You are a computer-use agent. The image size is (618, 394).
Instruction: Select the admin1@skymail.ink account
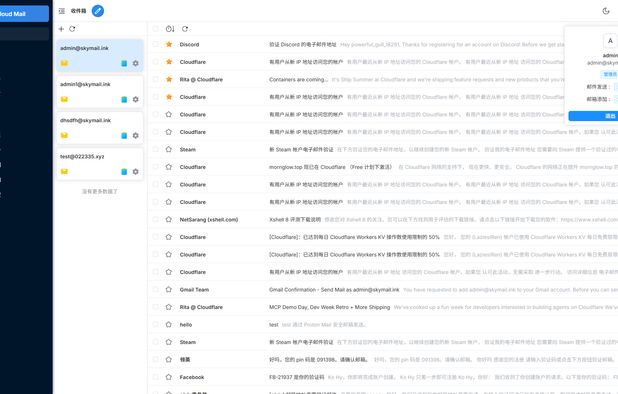(100, 91)
